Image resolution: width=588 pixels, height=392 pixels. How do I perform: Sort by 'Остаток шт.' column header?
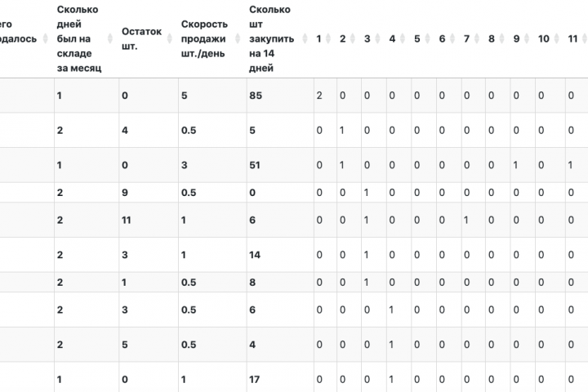pyautogui.click(x=140, y=38)
